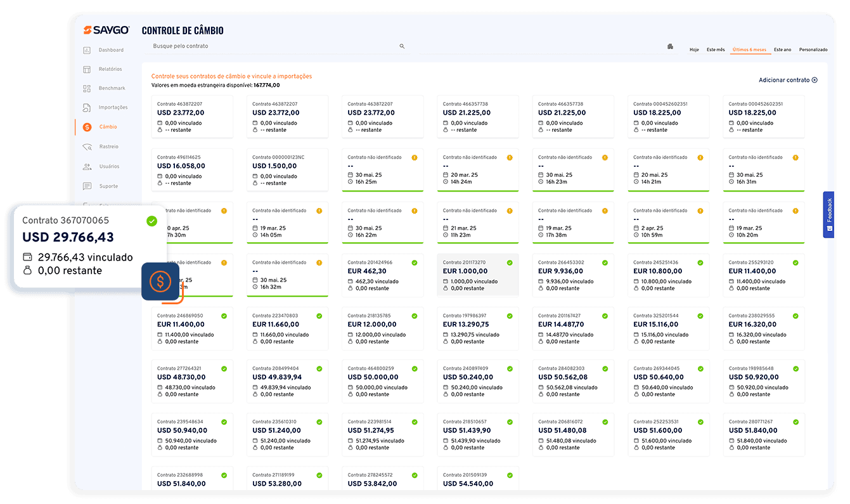Open the Dashboard icon in sidebar

click(87, 50)
